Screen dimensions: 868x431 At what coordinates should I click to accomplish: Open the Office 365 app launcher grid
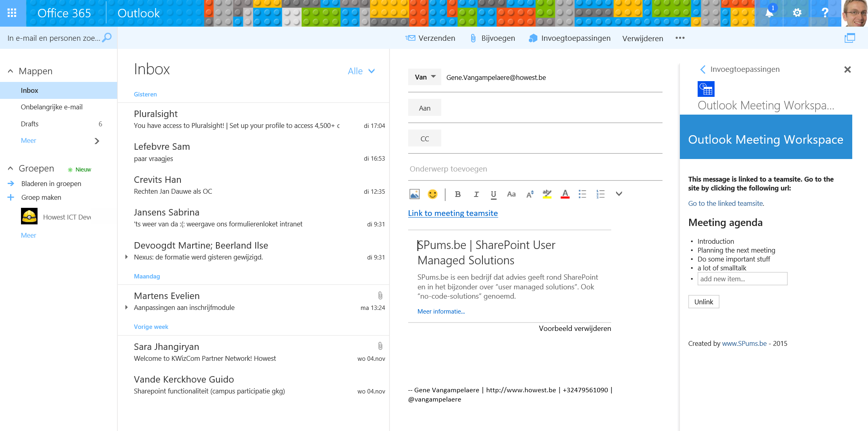pyautogui.click(x=12, y=13)
